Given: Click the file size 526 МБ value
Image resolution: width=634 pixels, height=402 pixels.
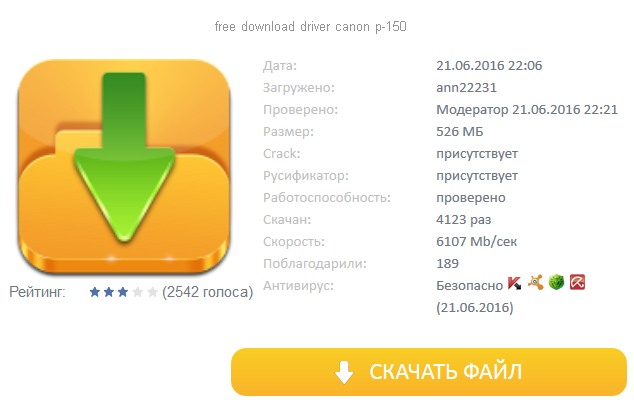Looking at the screenshot, I should pyautogui.click(x=460, y=132).
